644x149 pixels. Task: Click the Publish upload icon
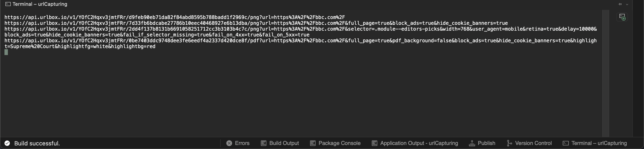tap(472, 143)
